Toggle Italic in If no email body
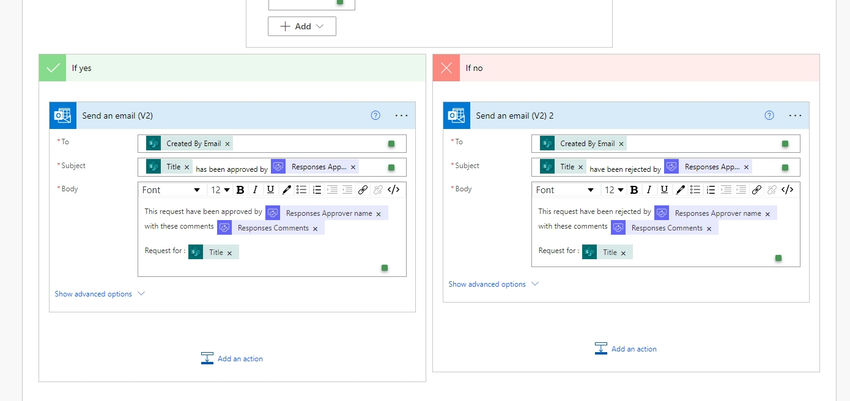Image resolution: width=850 pixels, height=401 pixels. [648, 190]
